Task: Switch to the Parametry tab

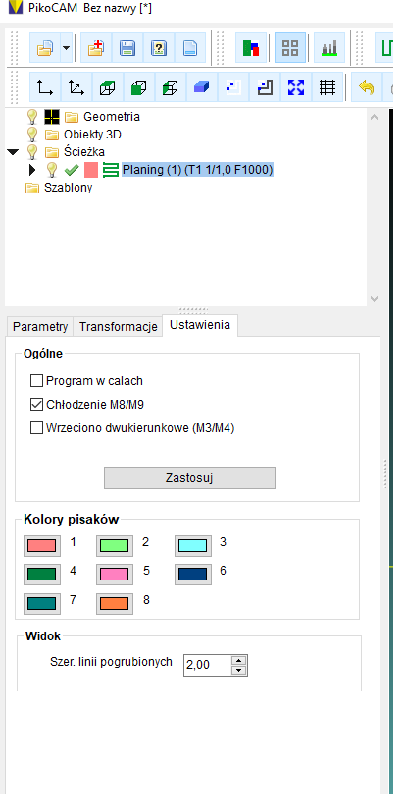Action: [40, 327]
